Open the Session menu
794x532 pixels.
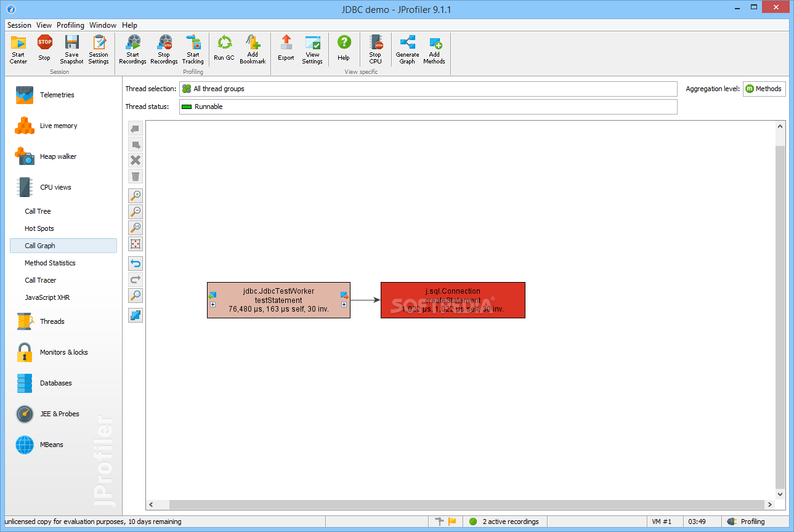19,25
